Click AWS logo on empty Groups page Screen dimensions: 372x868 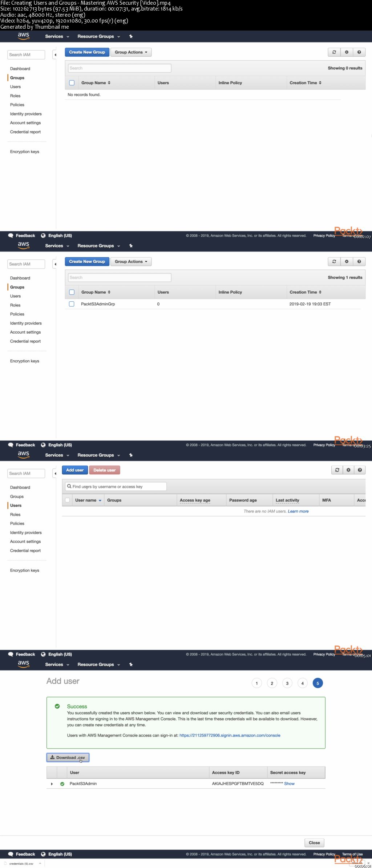(x=23, y=36)
